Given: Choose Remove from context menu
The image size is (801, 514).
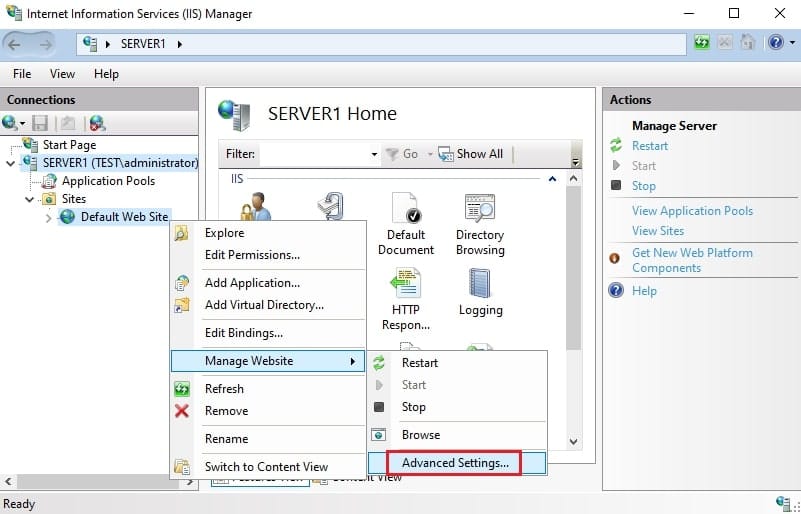Looking at the screenshot, I should point(268,411).
